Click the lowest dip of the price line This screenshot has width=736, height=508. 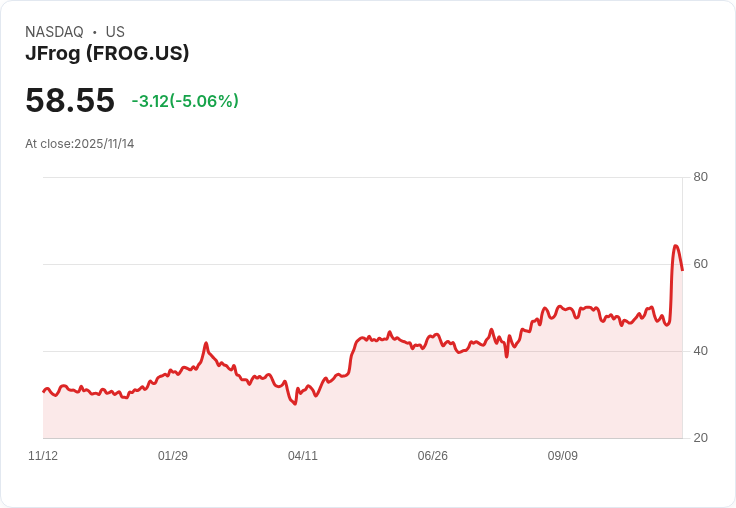[x=294, y=403]
